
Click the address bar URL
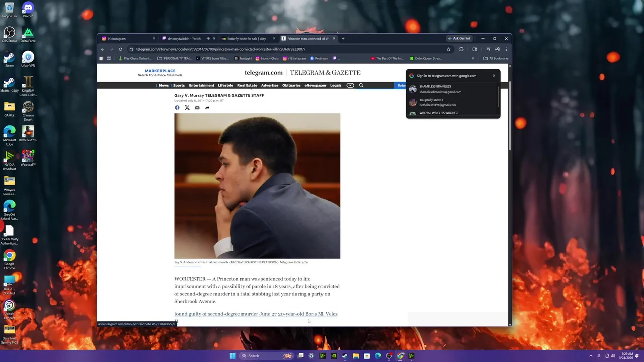point(220,49)
